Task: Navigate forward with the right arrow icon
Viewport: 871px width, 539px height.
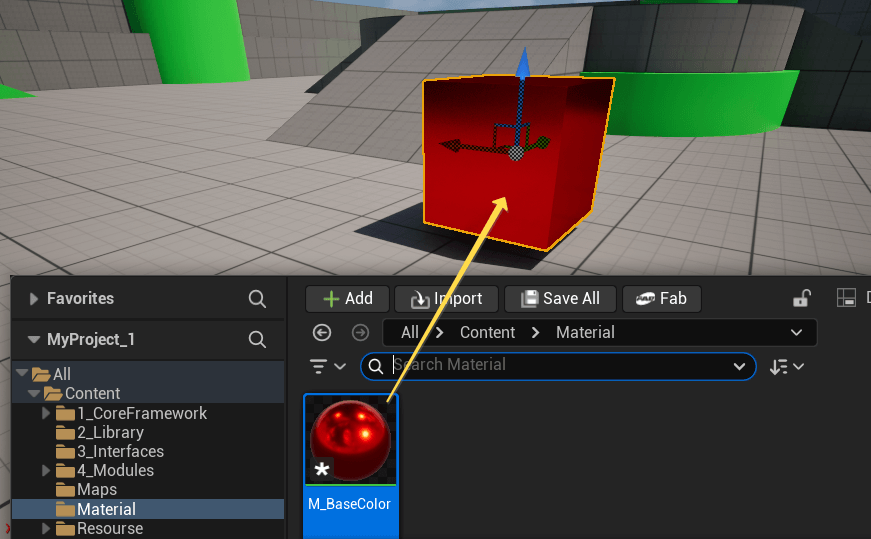Action: [360, 332]
